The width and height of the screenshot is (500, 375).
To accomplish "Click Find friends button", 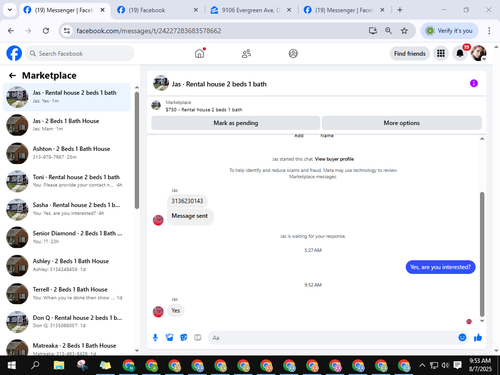I will [x=410, y=53].
